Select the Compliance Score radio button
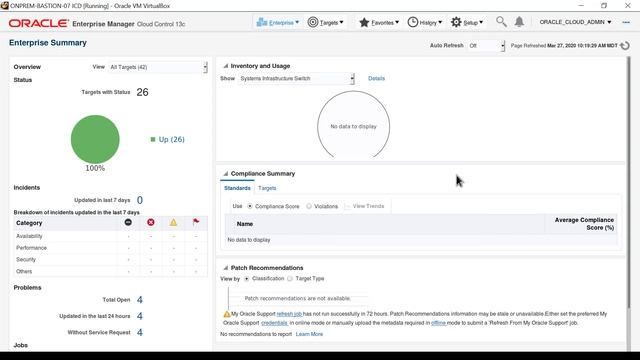640x360 pixels. (250, 207)
